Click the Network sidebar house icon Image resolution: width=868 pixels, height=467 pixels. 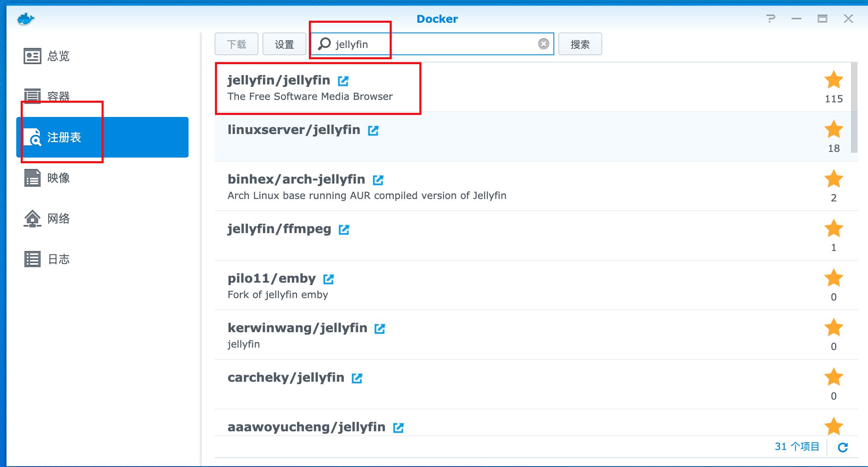[32, 218]
